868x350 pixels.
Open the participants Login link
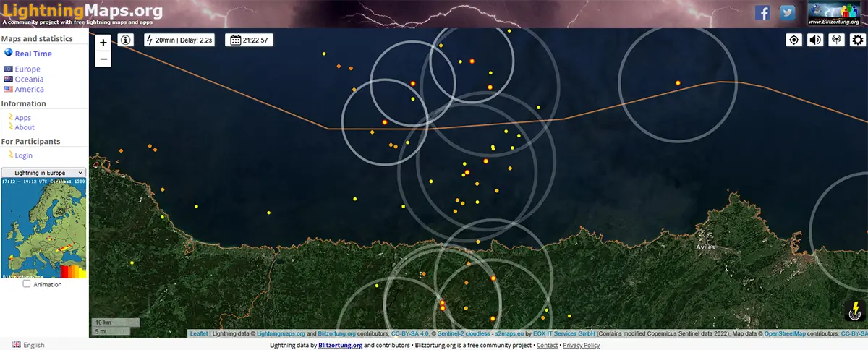[x=23, y=155]
